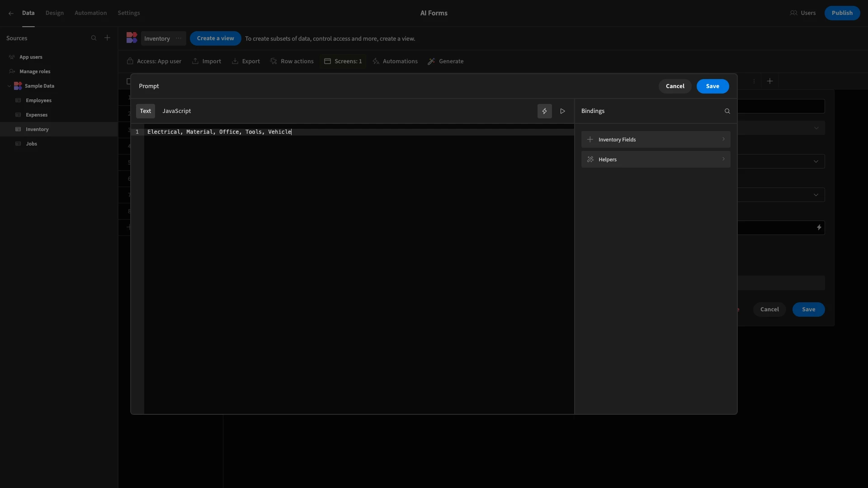
Task: Expand the Helpers bindings category
Action: tap(656, 160)
